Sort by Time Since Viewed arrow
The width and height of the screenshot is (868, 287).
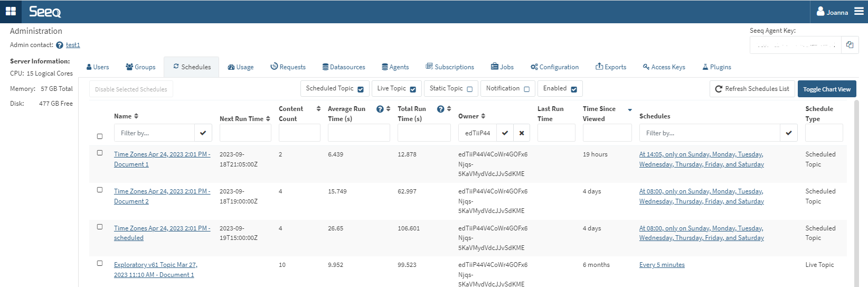pos(630,110)
